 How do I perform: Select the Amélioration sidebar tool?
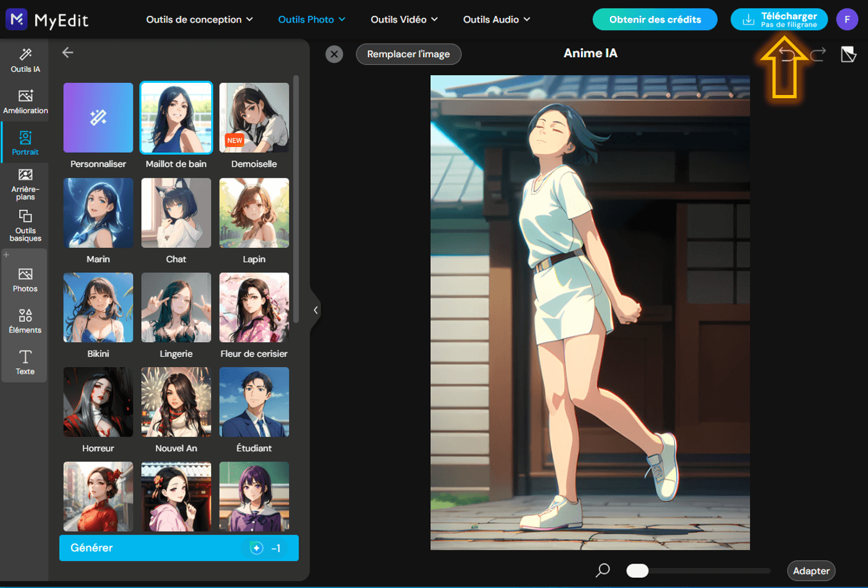25,101
